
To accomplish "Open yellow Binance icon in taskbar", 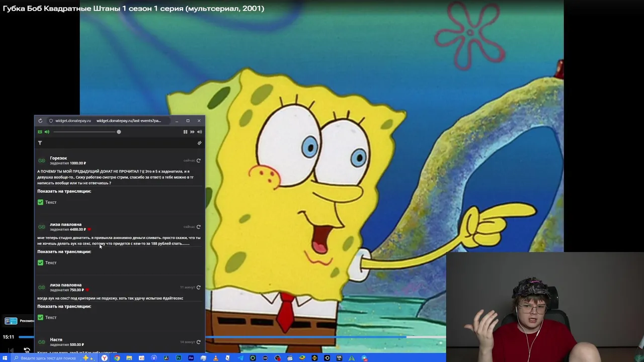I will 314,358.
